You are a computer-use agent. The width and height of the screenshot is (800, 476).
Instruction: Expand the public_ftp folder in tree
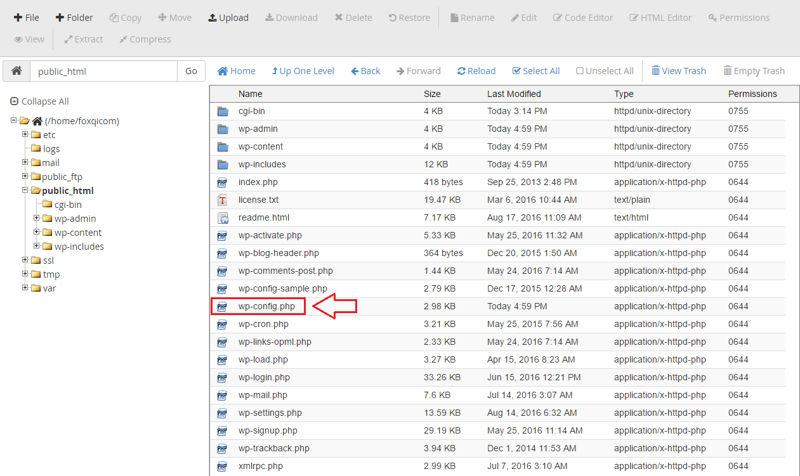point(25,176)
